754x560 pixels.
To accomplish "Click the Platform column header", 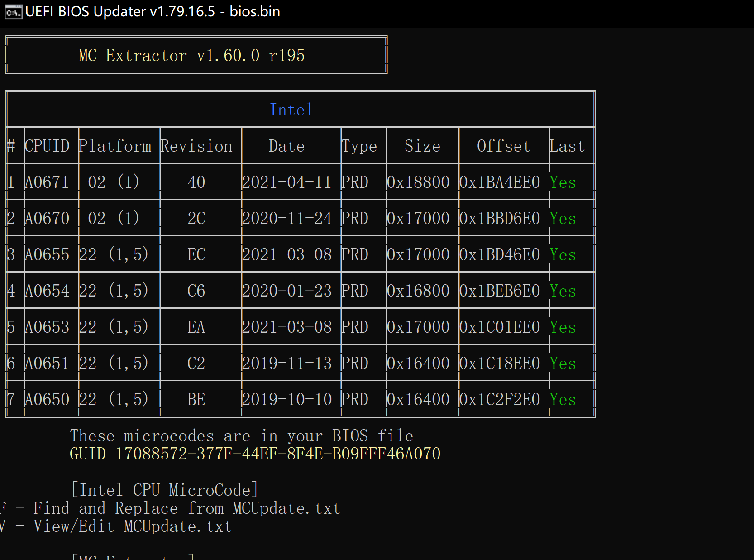I will (115, 146).
